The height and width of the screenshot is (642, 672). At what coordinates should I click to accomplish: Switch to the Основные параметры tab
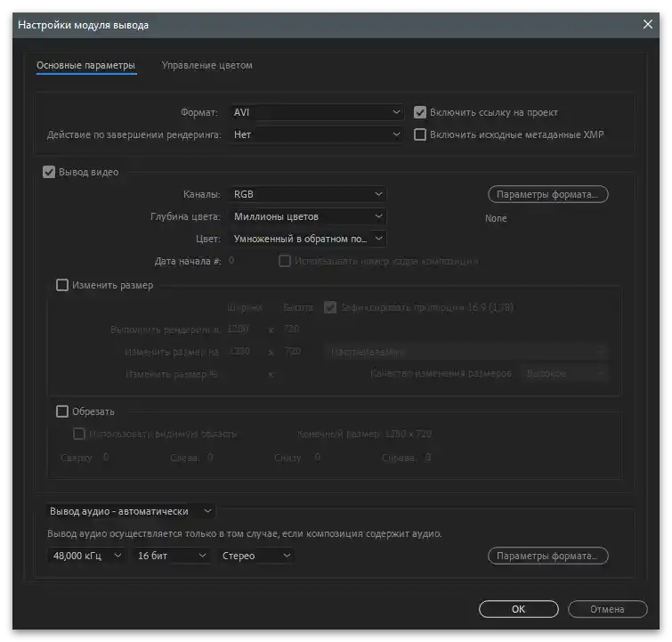pyautogui.click(x=85, y=65)
